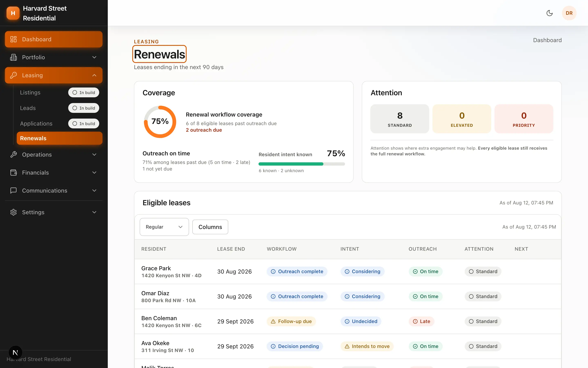Screen dimensions: 588x368
Task: Click Omar Diaz's Considering intent badge
Action: coord(363,296)
